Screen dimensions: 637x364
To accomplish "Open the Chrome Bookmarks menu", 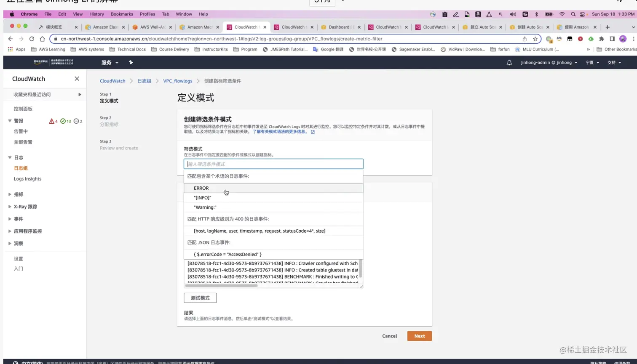I will 122,14.
